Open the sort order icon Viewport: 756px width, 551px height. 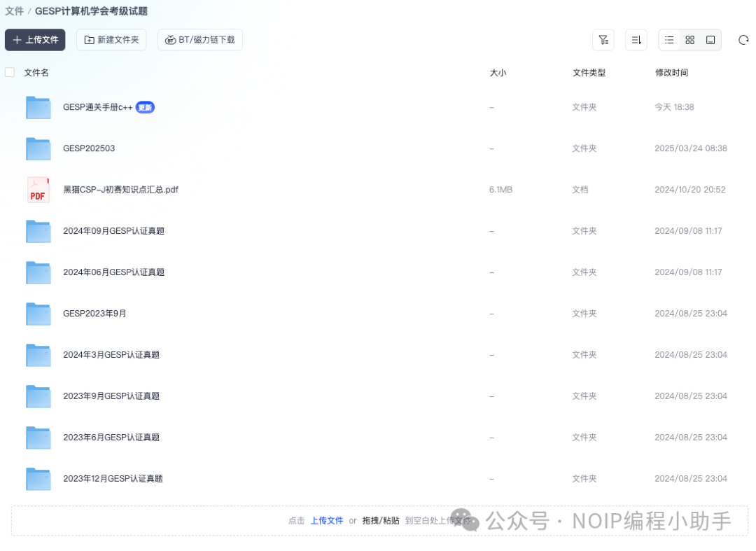point(636,40)
